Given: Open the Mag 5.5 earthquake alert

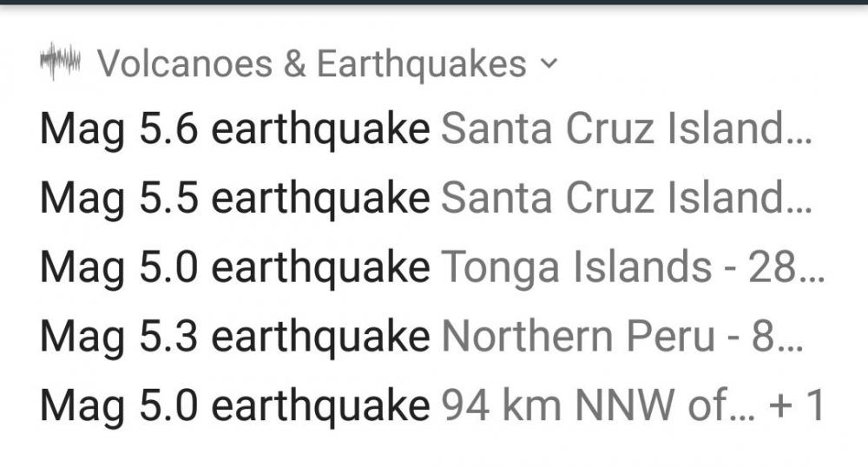Looking at the screenshot, I should point(234,199).
